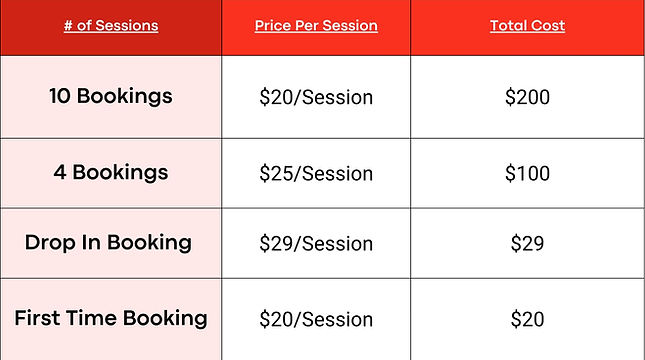Click the $20/Session price for 10 Bookings
Screen dimensions: 645x360
pos(316,98)
